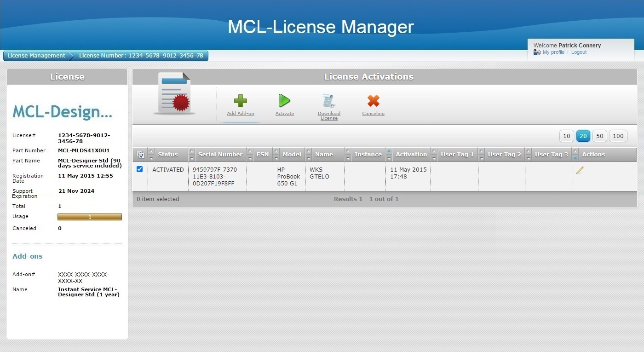Click the pencil edit icon in Actions column
Image resolution: width=644 pixels, height=352 pixels.
[x=580, y=170]
